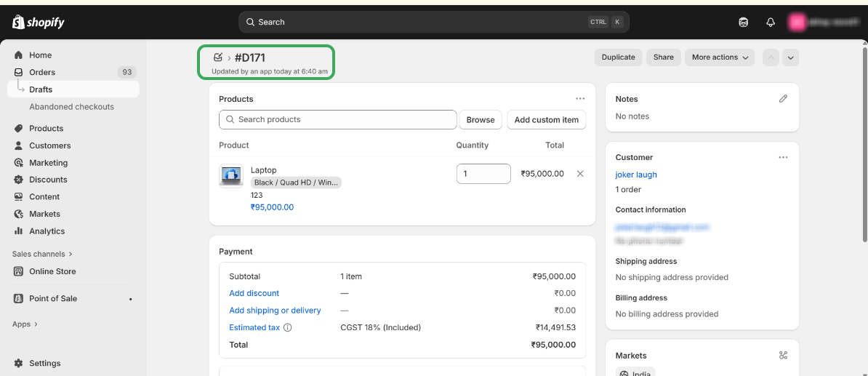Select Analytics in sidebar menu
Image resolution: width=868 pixels, height=376 pixels.
pos(47,231)
